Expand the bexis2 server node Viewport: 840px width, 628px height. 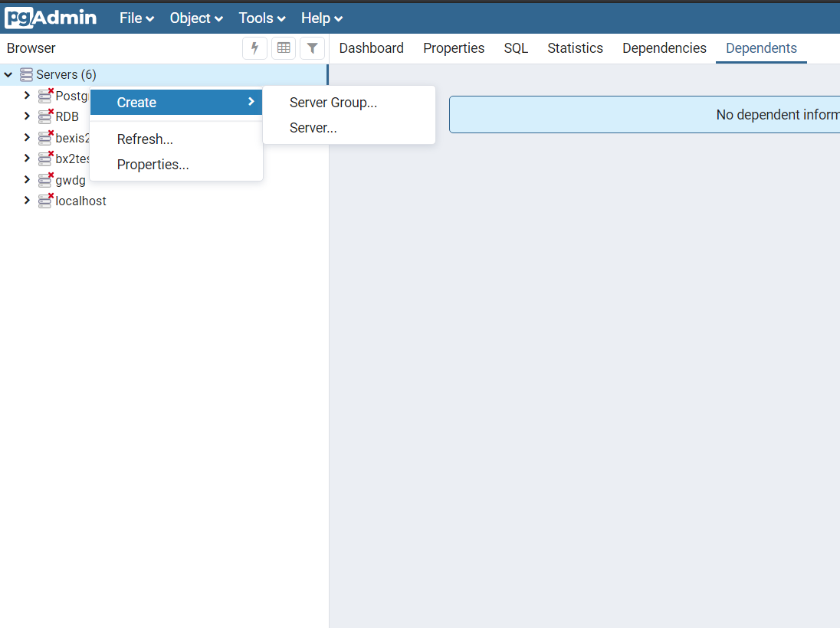(27, 138)
